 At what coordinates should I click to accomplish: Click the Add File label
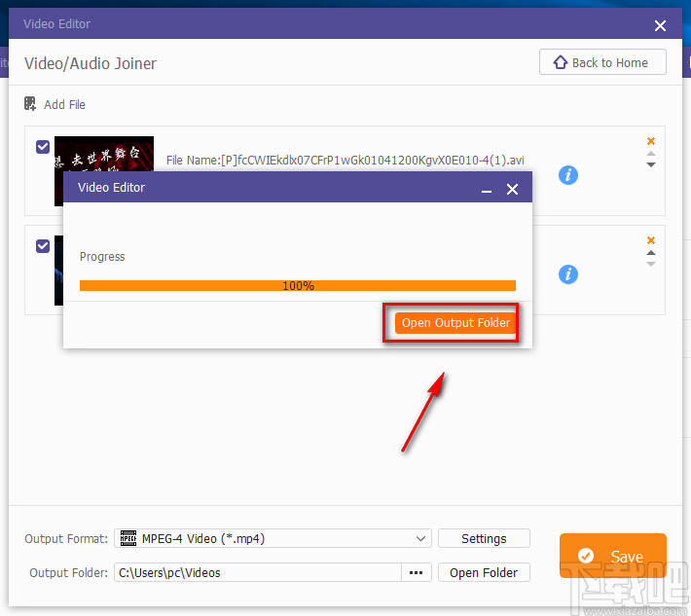64,104
